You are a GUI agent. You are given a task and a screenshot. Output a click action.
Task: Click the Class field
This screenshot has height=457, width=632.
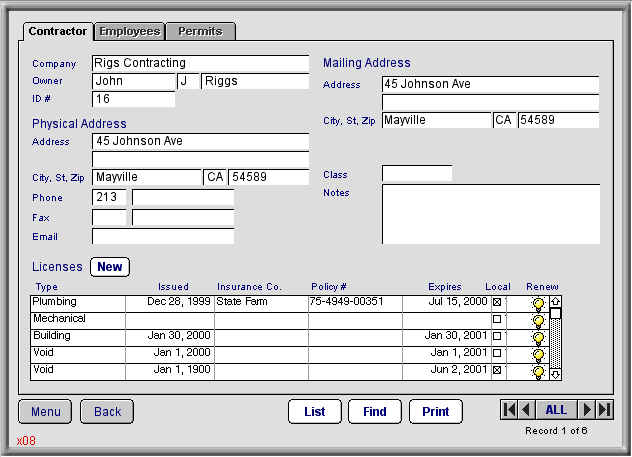click(417, 173)
